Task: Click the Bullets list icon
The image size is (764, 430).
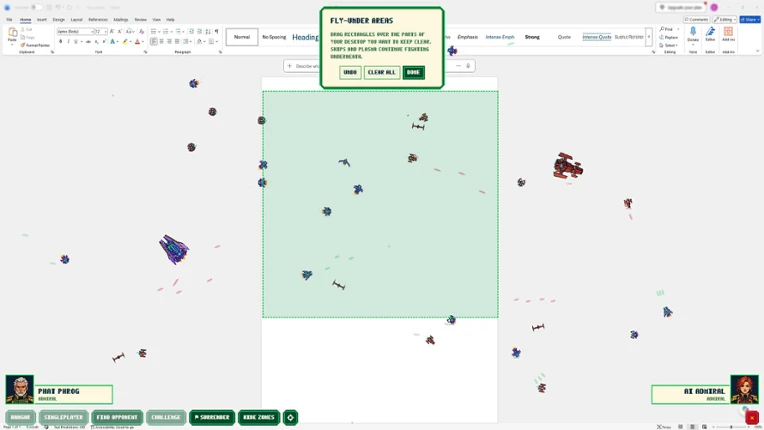Action: point(153,31)
